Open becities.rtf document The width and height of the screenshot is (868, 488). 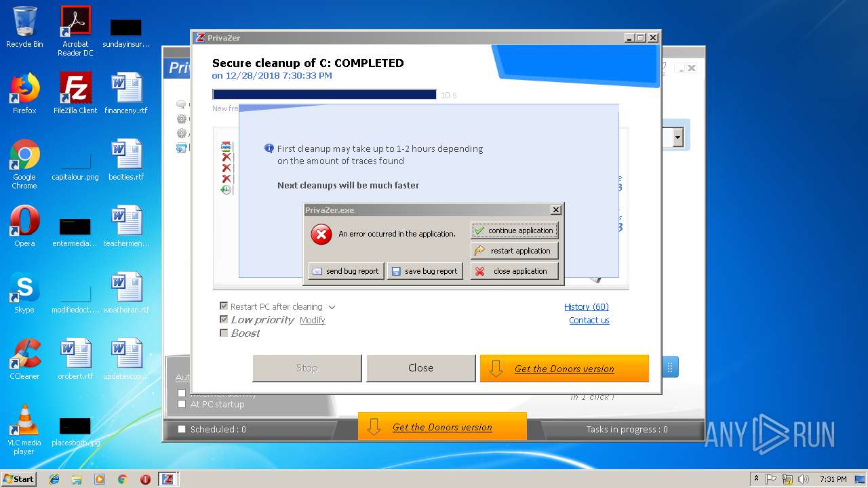point(126,160)
